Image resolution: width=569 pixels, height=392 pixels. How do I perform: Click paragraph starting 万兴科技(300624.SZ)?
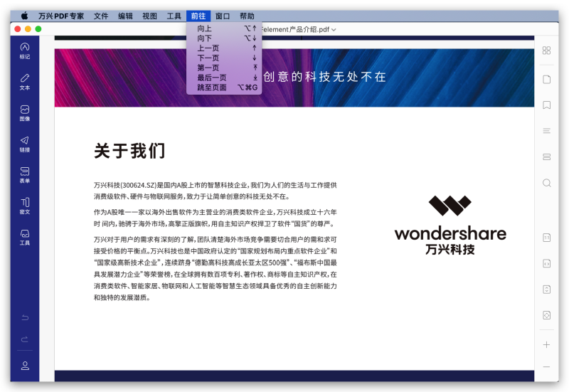point(216,191)
